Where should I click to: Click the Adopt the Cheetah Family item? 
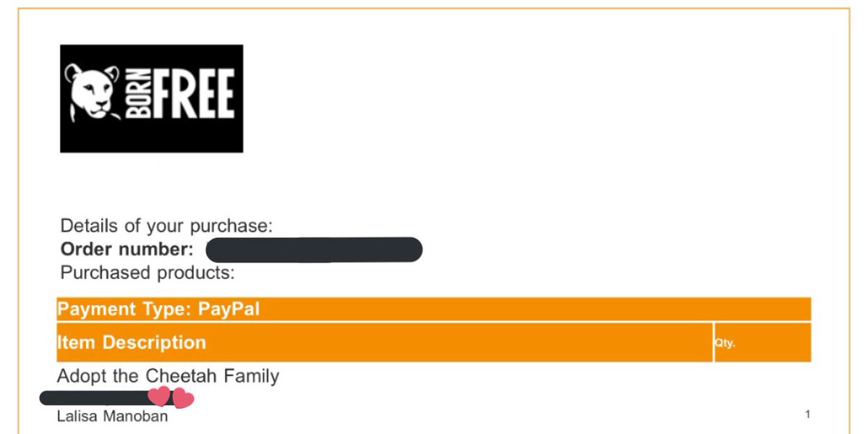coord(168,376)
